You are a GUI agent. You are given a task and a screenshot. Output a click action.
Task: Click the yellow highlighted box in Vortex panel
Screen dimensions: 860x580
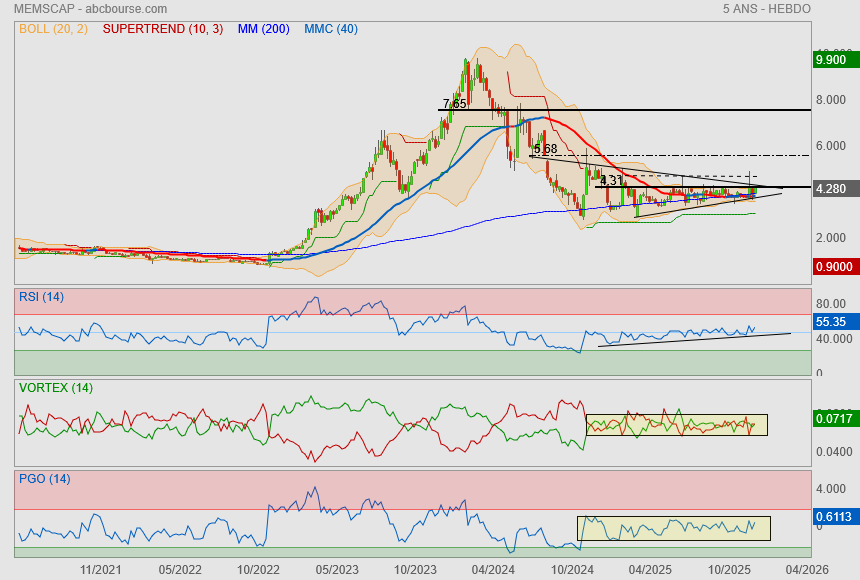click(x=676, y=425)
